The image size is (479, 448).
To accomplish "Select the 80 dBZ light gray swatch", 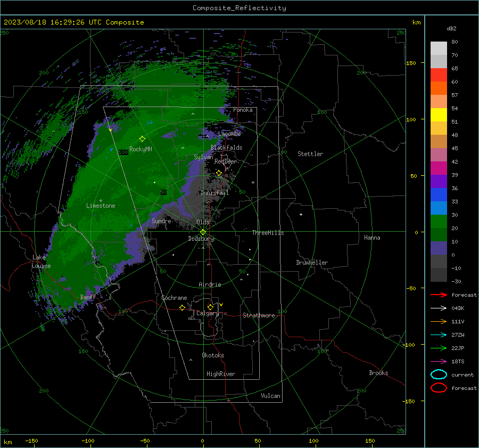I will 439,48.
